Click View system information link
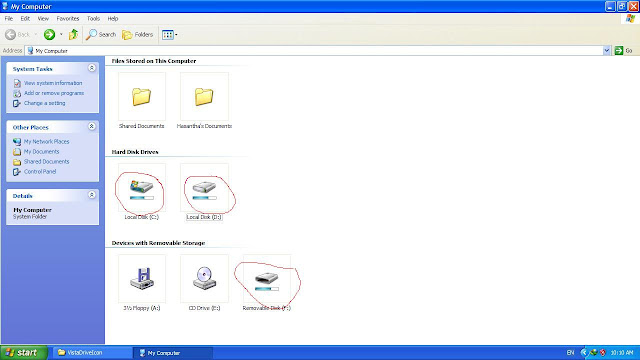The height and width of the screenshot is (360, 640). (x=53, y=83)
